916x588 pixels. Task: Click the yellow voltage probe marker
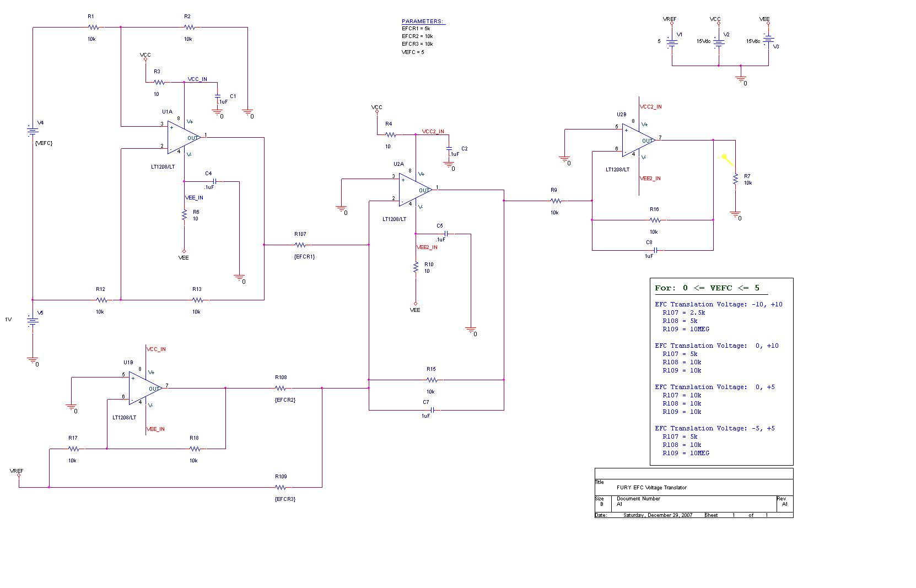point(728,159)
